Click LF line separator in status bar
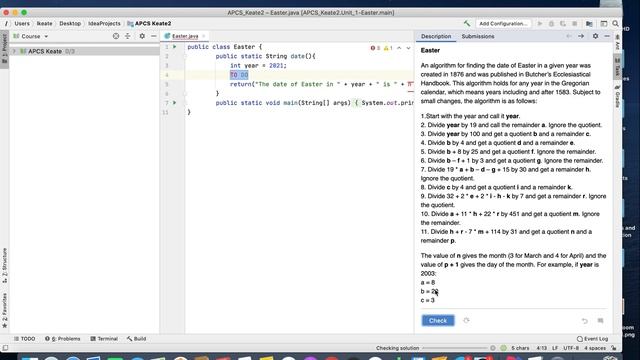This screenshot has height=360, width=640. tap(555, 348)
